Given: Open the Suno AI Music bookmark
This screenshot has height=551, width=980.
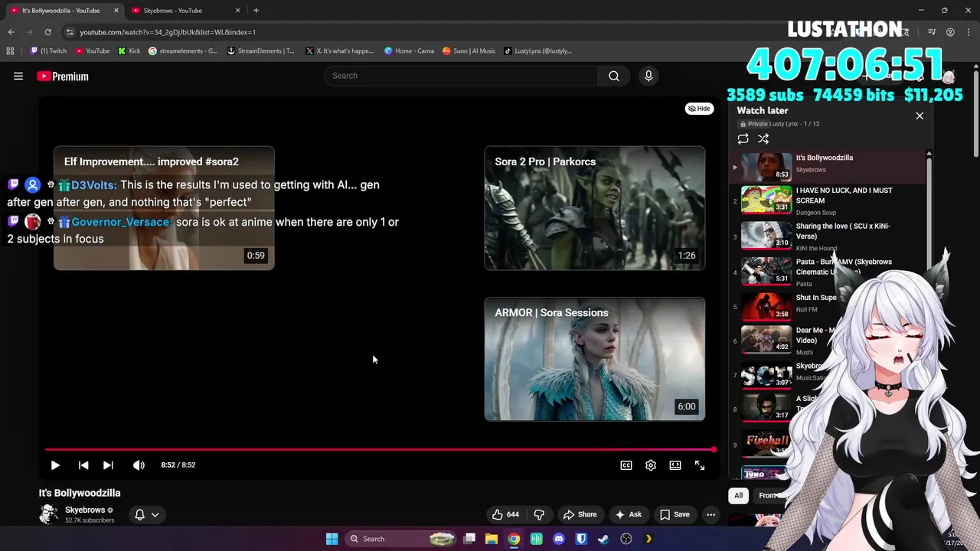Looking at the screenshot, I should click(469, 51).
